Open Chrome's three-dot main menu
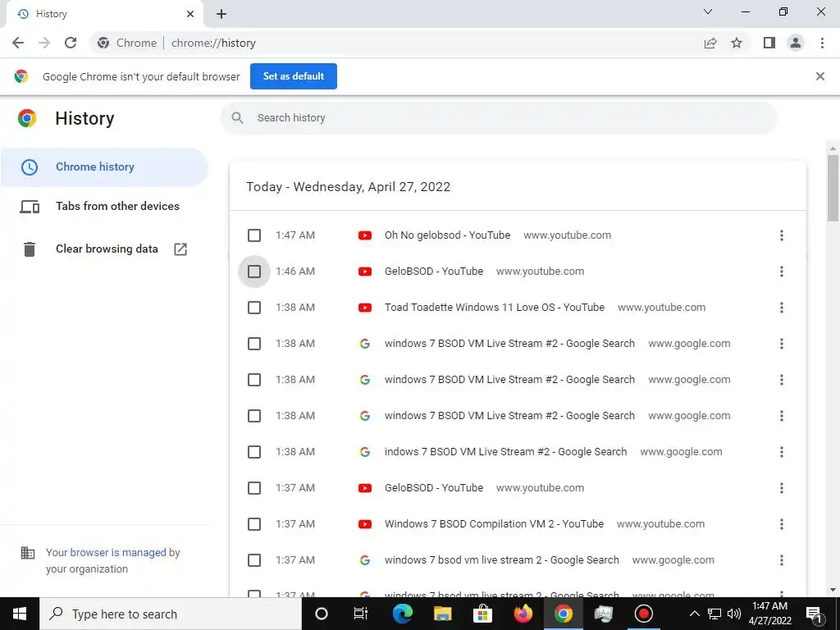 (x=822, y=43)
